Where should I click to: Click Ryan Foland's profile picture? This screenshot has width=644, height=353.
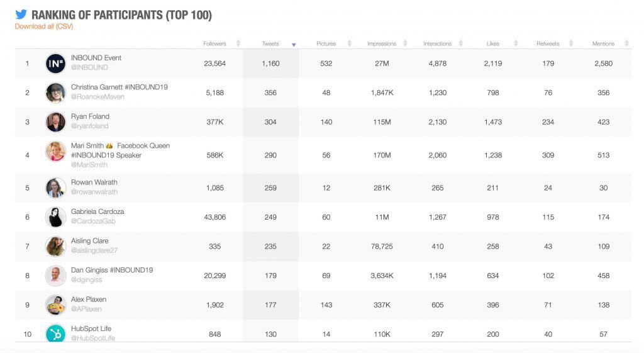tap(55, 122)
